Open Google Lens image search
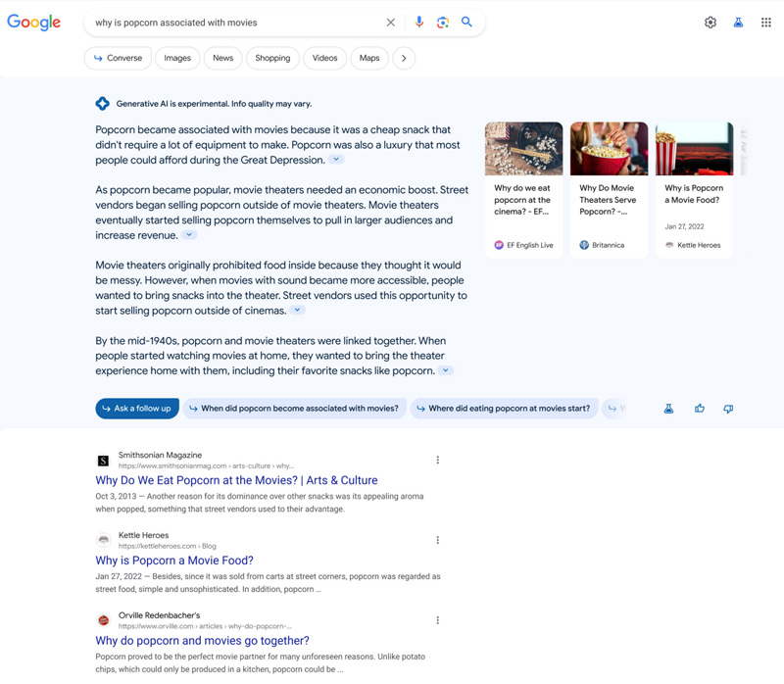 coord(443,23)
